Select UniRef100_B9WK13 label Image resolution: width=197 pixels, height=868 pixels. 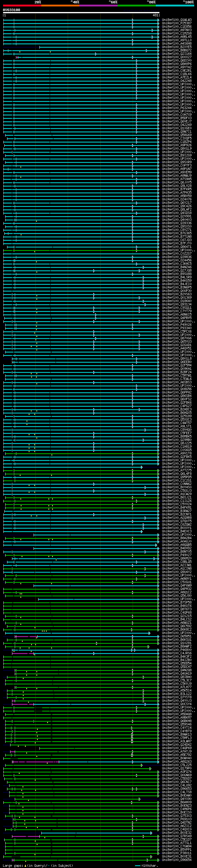point(176,735)
